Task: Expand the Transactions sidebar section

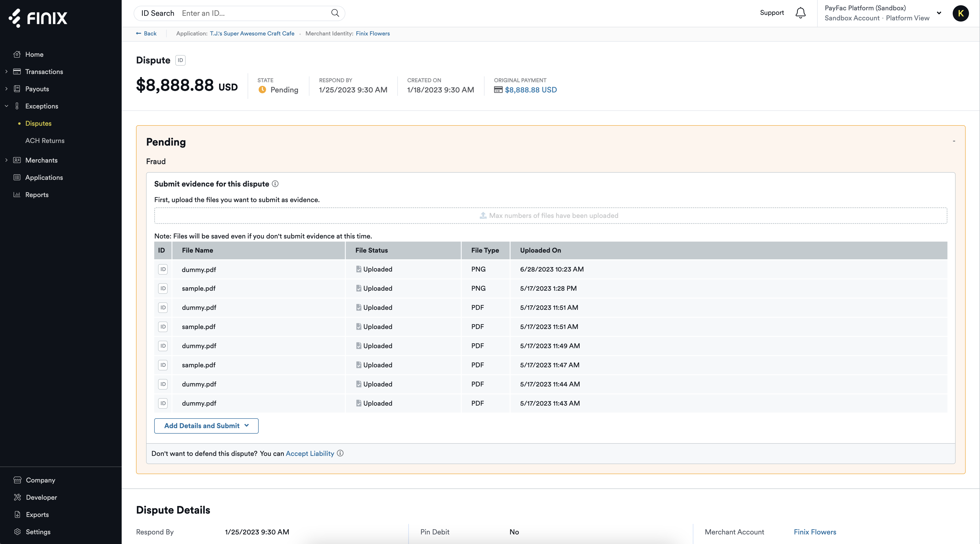Action: pos(6,72)
